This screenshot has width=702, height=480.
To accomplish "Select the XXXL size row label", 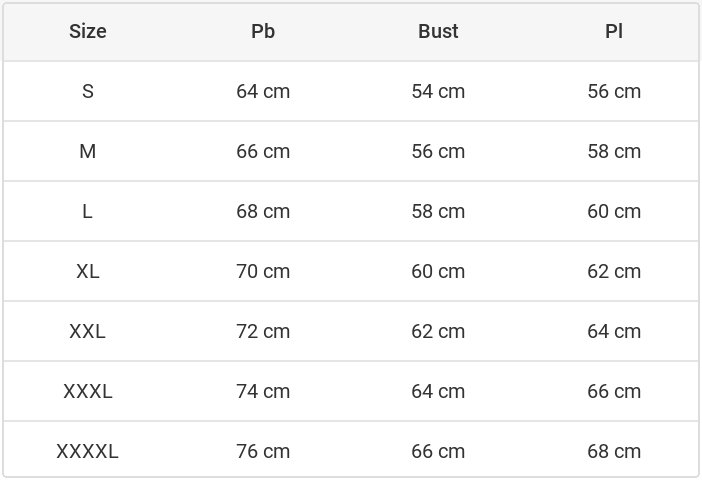I will click(x=88, y=391).
